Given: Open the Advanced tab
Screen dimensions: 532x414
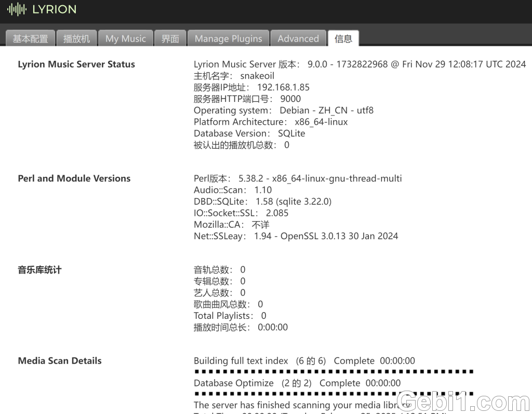Looking at the screenshot, I should [298, 38].
